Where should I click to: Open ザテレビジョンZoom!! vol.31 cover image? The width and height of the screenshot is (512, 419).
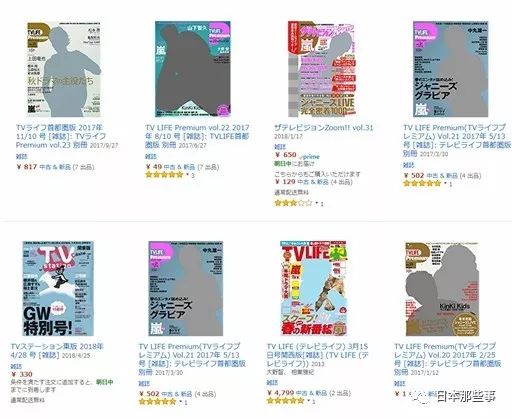(321, 69)
